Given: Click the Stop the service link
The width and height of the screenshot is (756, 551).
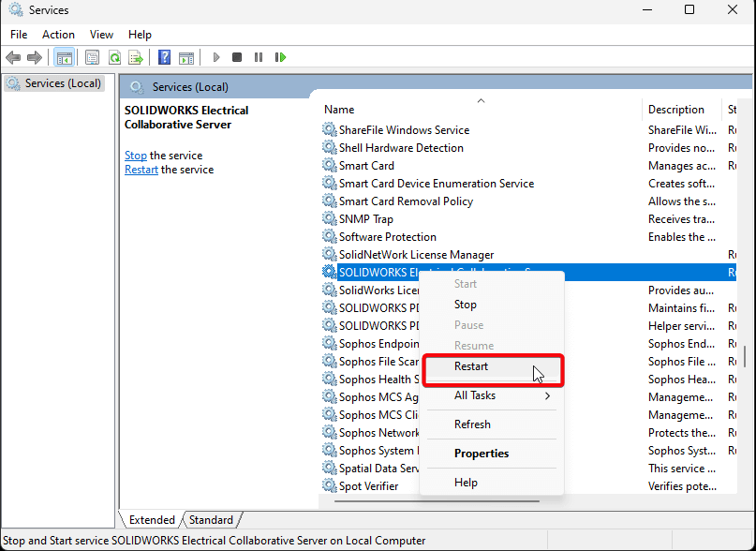Looking at the screenshot, I should (136, 156).
